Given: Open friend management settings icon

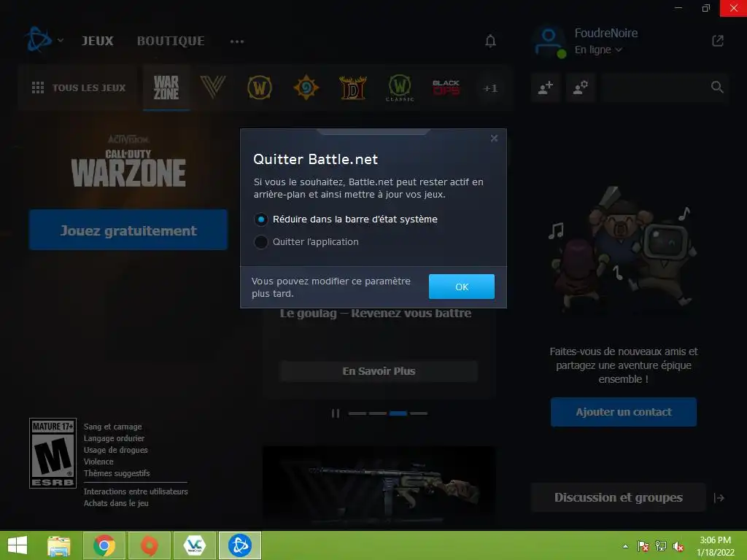Looking at the screenshot, I should tap(580, 87).
